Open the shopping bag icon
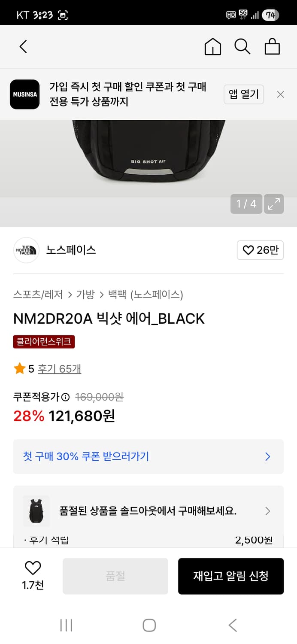Viewport: 297px width, 644px height. point(272,46)
